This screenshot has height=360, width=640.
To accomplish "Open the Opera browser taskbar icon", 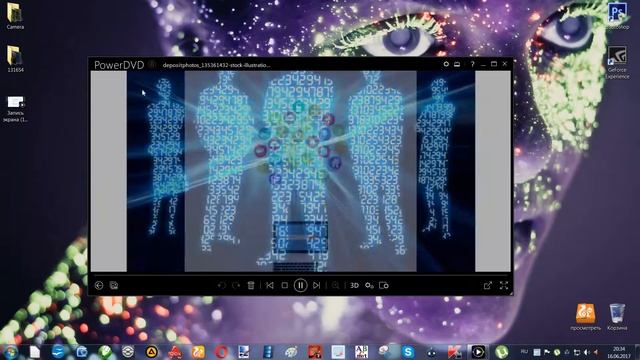I will [222, 352].
